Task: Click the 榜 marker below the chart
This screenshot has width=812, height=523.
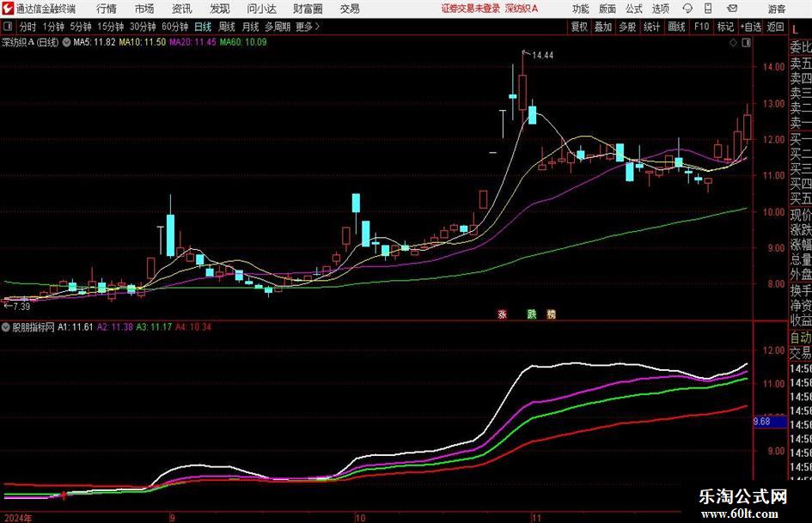Action: click(x=552, y=313)
